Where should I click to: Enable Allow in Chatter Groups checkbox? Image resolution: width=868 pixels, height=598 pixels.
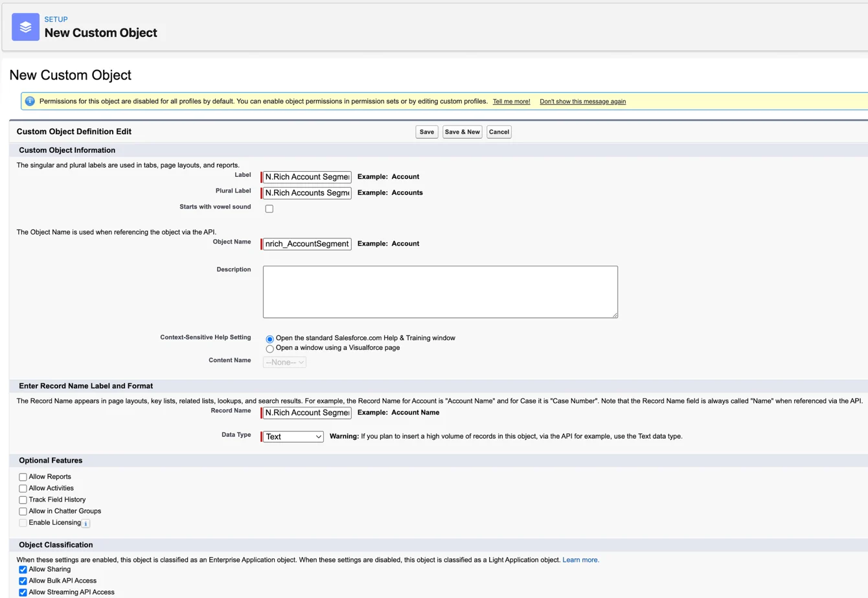[23, 511]
